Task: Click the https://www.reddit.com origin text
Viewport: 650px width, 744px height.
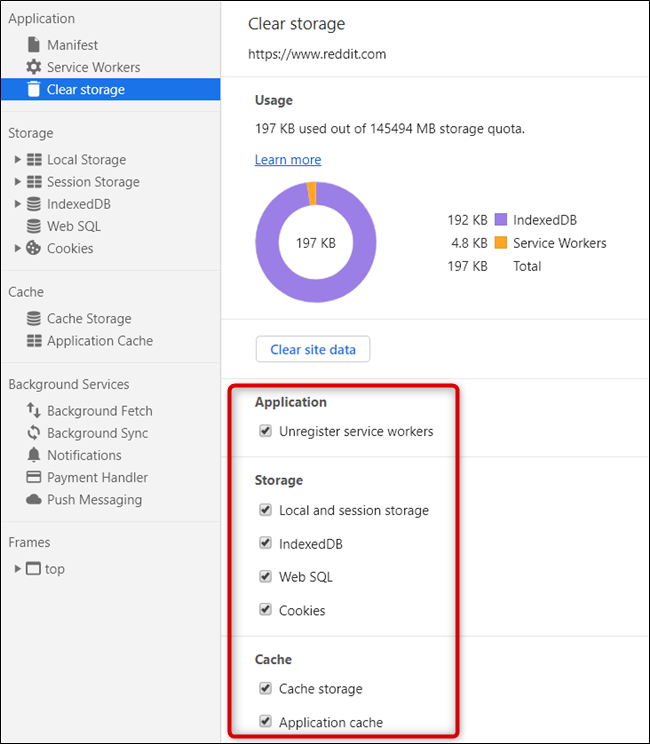Action: click(317, 54)
